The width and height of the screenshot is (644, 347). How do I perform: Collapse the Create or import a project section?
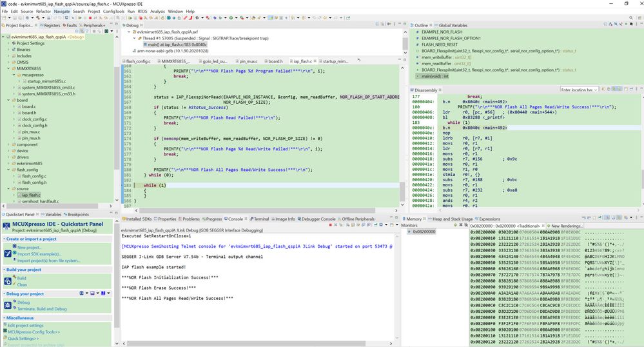coord(5,239)
